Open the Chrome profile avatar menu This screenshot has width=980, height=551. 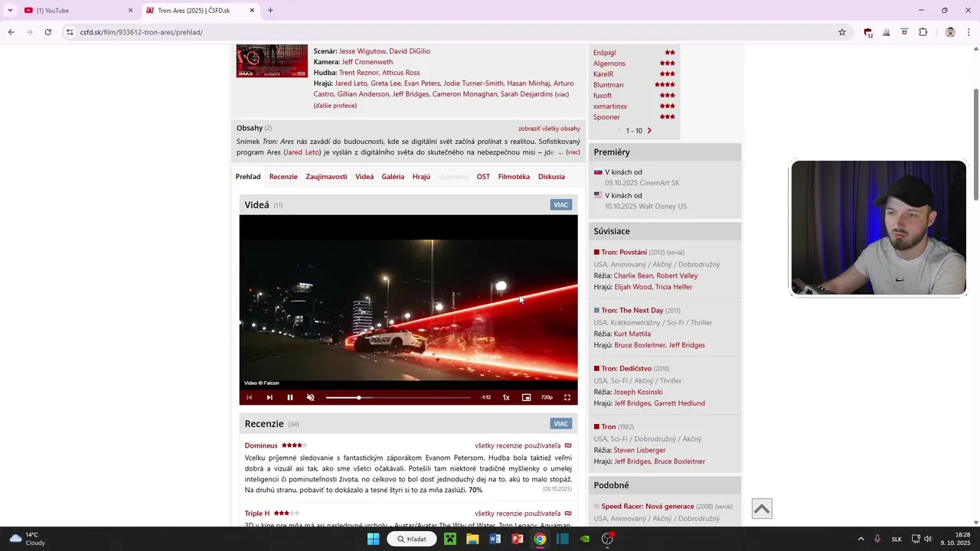(x=950, y=32)
